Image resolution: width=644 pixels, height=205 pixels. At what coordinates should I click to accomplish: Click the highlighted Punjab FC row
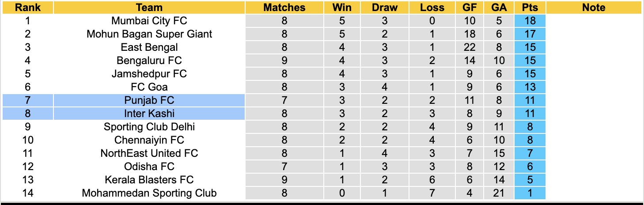tap(149, 100)
